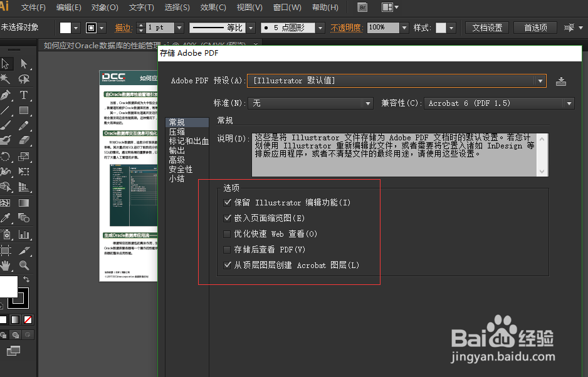Select the Pen tool

point(6,95)
